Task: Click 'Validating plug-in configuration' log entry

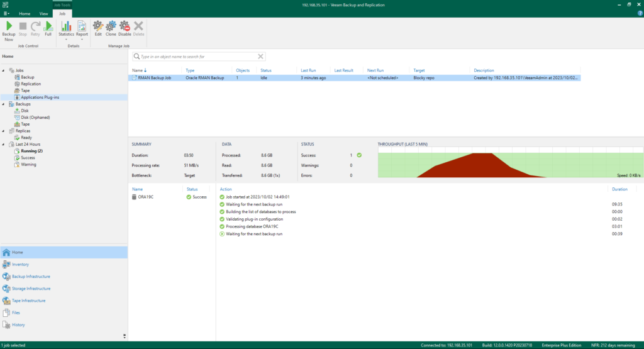Action: pos(254,219)
